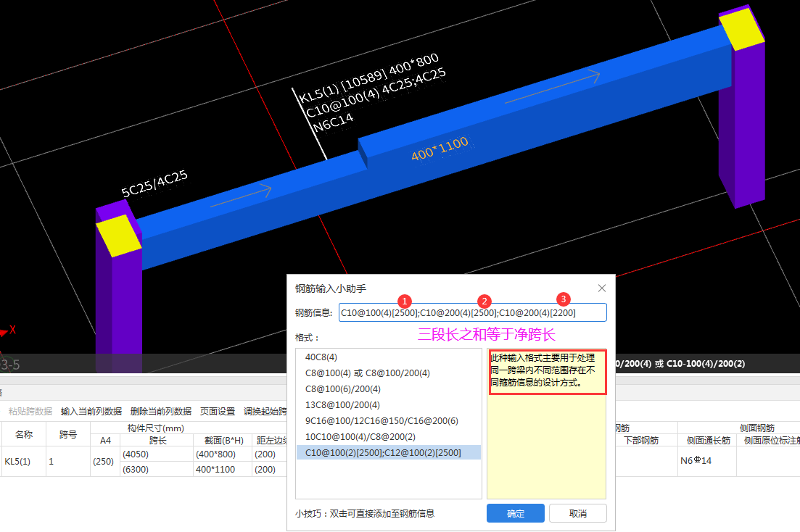Click the KL5(1) name cell
Viewport: 800px width, 532px height.
(x=23, y=461)
